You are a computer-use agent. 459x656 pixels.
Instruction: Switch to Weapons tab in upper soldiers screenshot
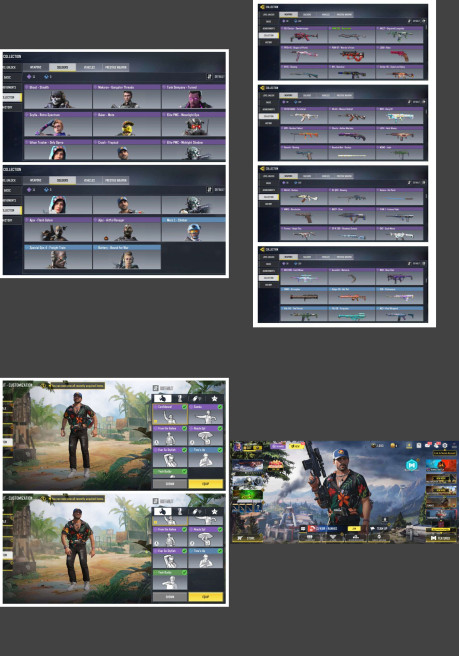pyautogui.click(x=36, y=67)
